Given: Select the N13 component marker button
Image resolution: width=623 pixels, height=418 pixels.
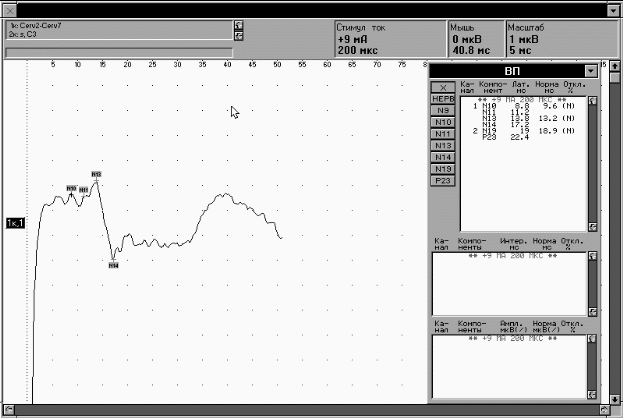Looking at the screenshot, I should coord(443,146).
